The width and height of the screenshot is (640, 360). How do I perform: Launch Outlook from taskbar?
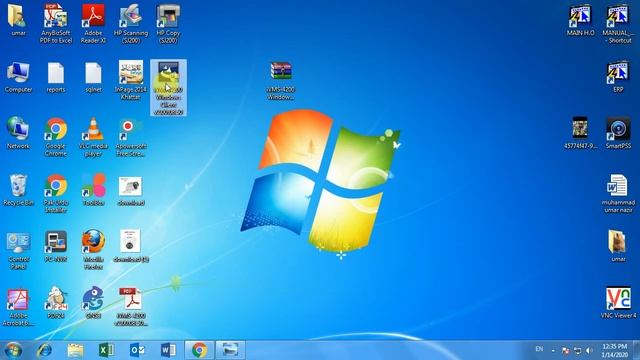pyautogui.click(x=137, y=350)
